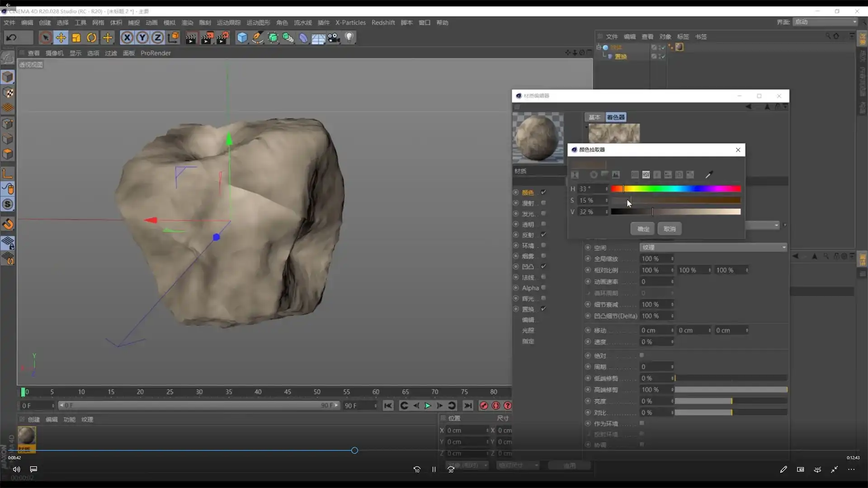The height and width of the screenshot is (488, 868).
Task: Cancel color picker with 取消 button
Action: coord(670,229)
